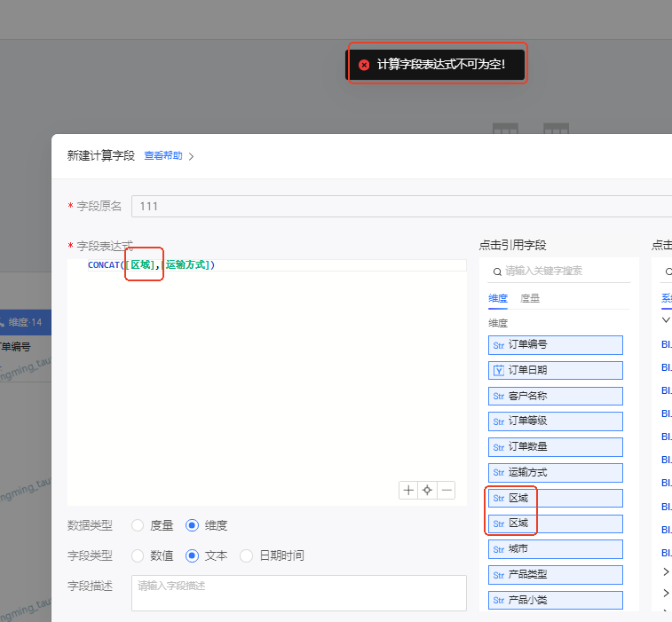Viewport: 672px width, 622px height.
Task: Click the zoom out minus icon in editor
Action: (447, 490)
